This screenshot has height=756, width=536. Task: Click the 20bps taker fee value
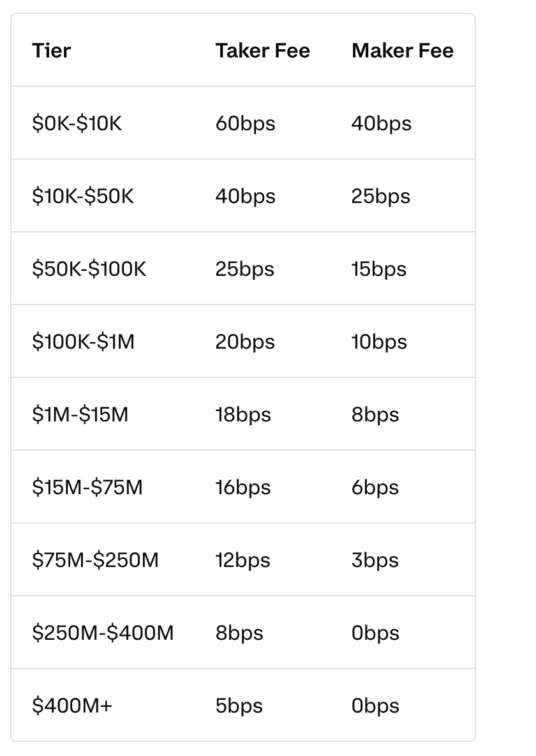[x=245, y=342]
